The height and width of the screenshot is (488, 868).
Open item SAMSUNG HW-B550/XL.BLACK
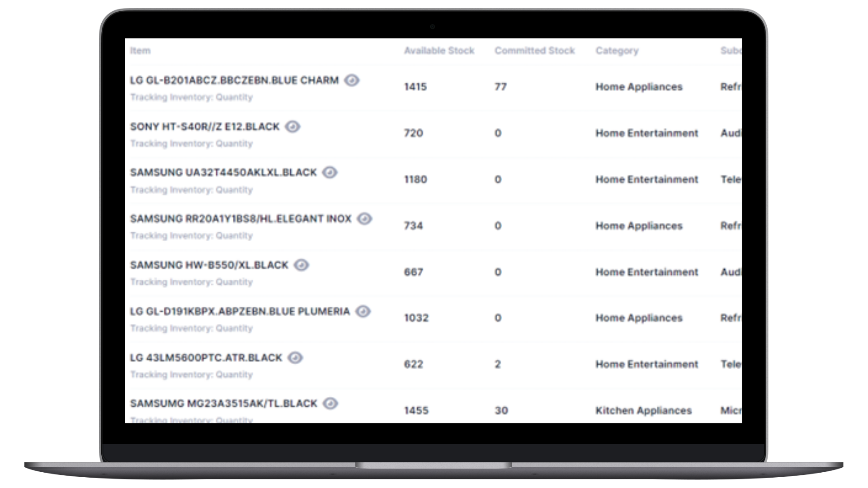pos(209,265)
